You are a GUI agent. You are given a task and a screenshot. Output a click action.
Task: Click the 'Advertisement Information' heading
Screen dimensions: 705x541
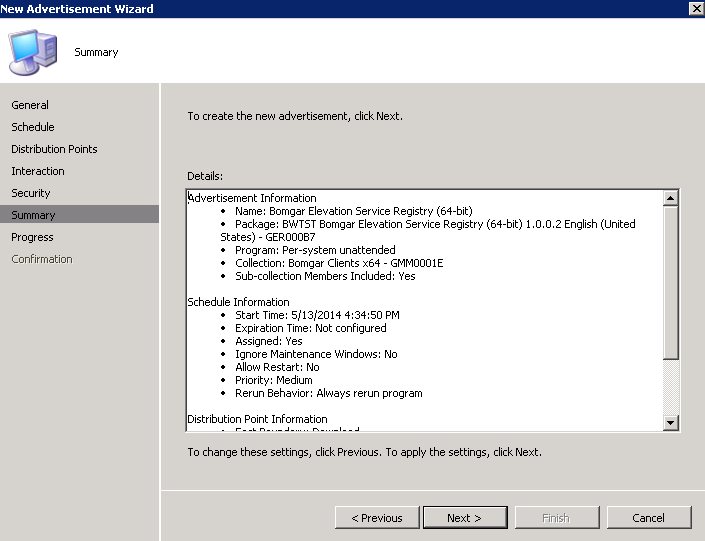coord(252,198)
